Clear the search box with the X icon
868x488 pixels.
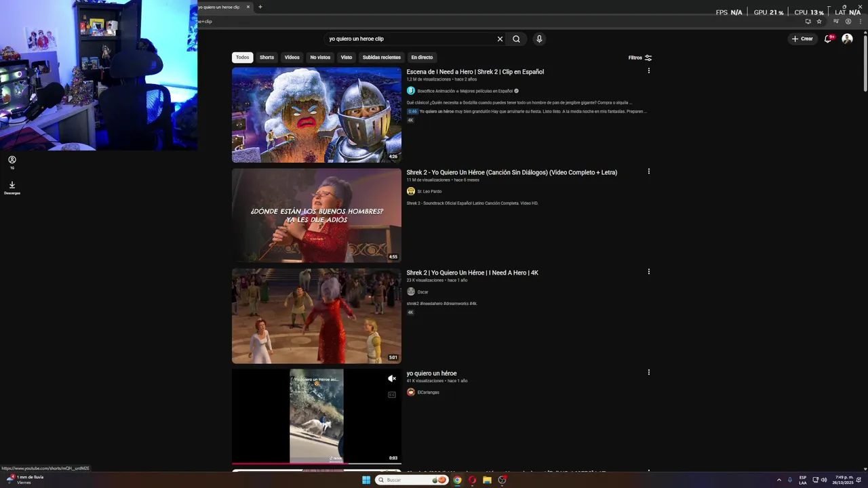click(x=500, y=39)
